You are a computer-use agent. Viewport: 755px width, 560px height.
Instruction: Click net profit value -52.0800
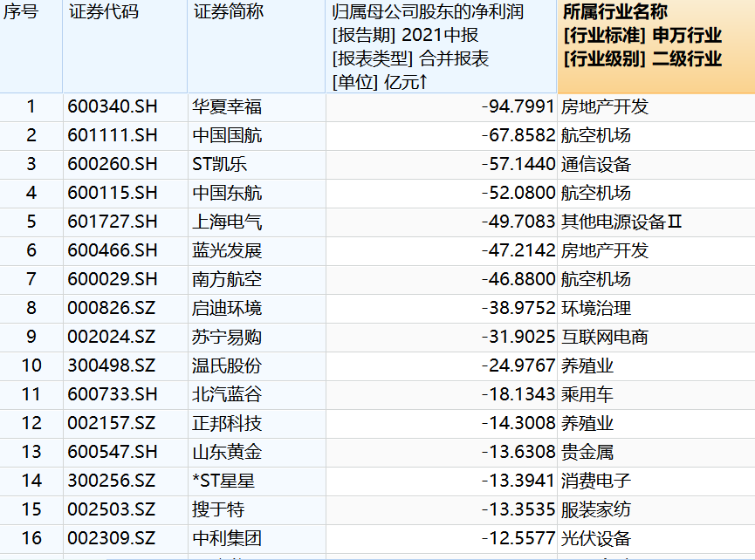pos(518,194)
